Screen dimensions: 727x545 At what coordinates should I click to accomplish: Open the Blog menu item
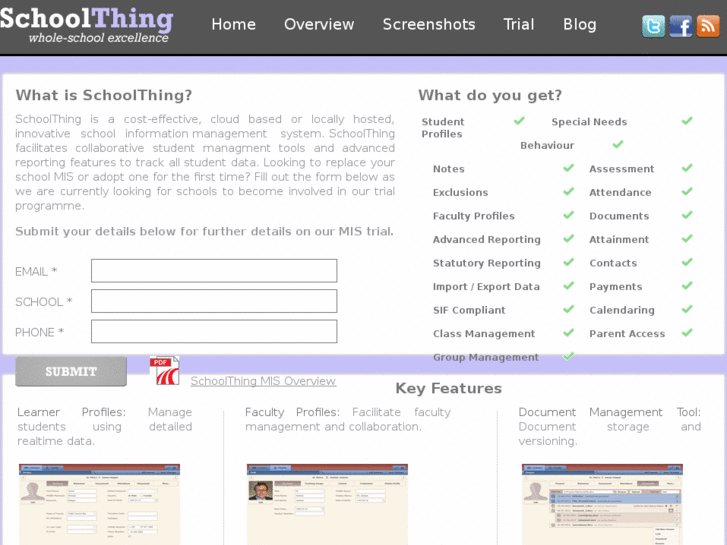pyautogui.click(x=580, y=25)
